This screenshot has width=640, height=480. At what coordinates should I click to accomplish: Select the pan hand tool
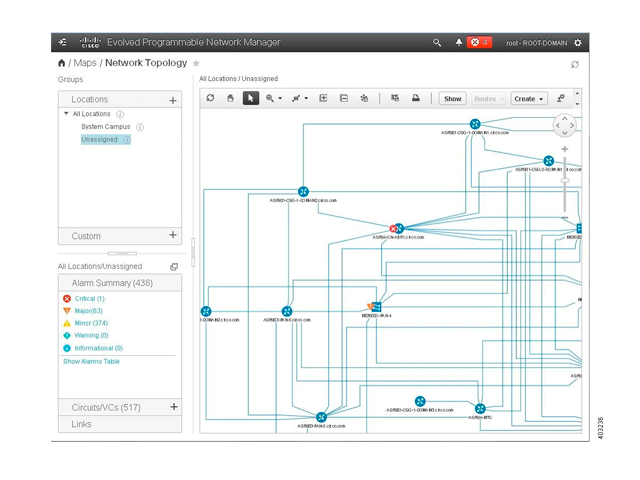[x=230, y=99]
